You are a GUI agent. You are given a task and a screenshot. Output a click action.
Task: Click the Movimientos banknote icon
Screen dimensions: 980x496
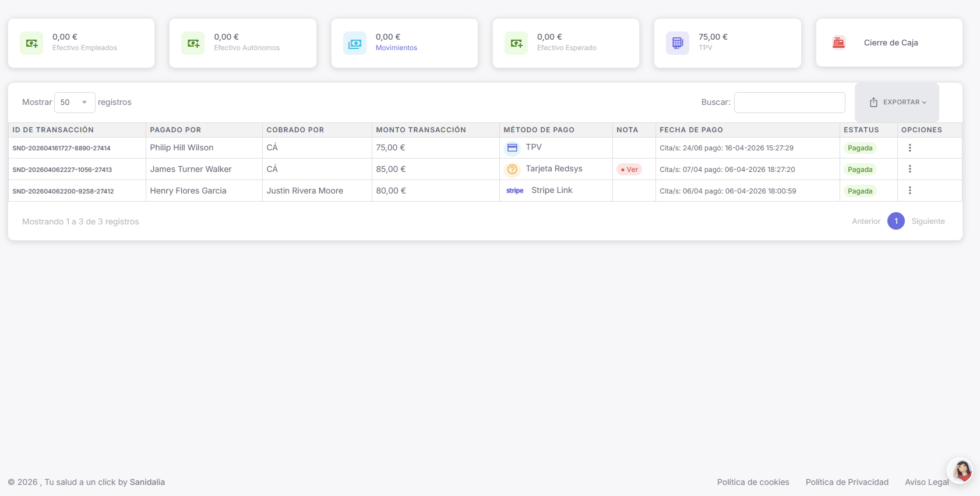[x=354, y=43]
